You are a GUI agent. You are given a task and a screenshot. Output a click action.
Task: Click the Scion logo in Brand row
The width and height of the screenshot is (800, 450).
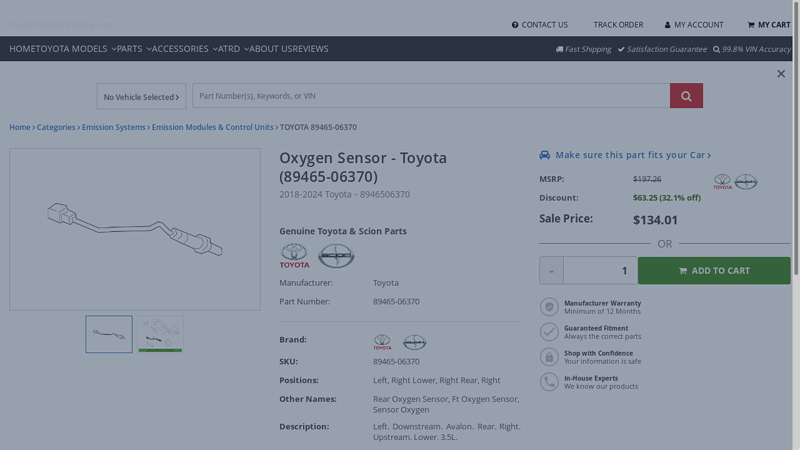[414, 342]
